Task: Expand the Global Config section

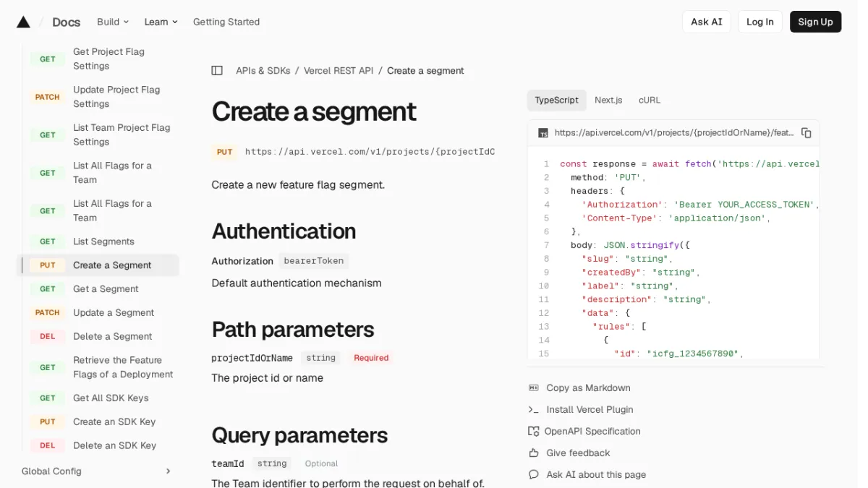Action: 97,471
